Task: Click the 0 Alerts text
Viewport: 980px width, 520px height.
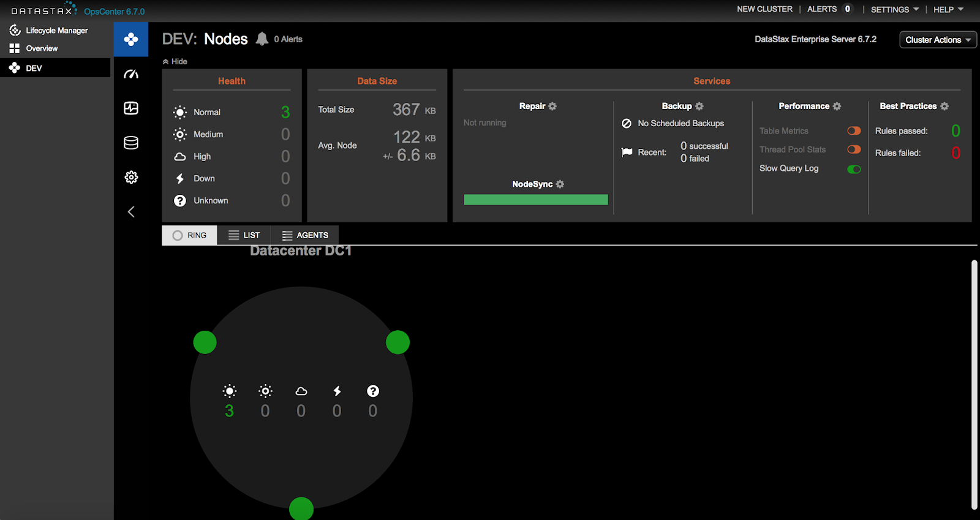Action: [x=288, y=39]
